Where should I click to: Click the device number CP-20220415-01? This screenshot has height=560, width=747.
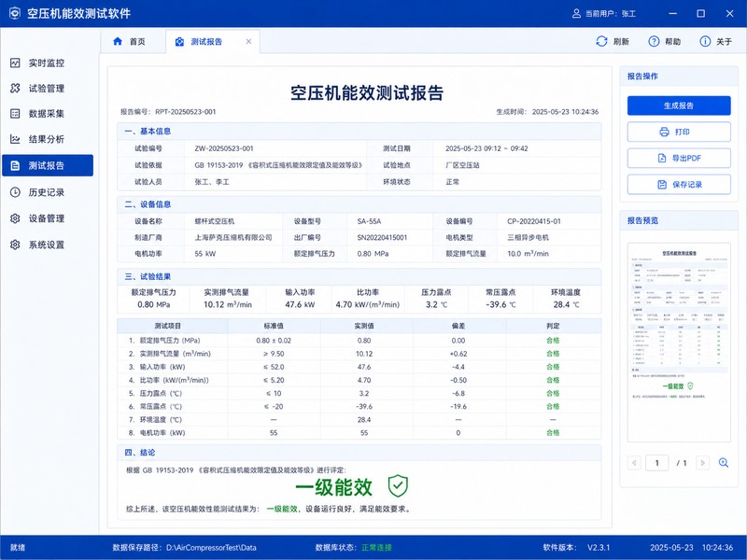coord(534,221)
